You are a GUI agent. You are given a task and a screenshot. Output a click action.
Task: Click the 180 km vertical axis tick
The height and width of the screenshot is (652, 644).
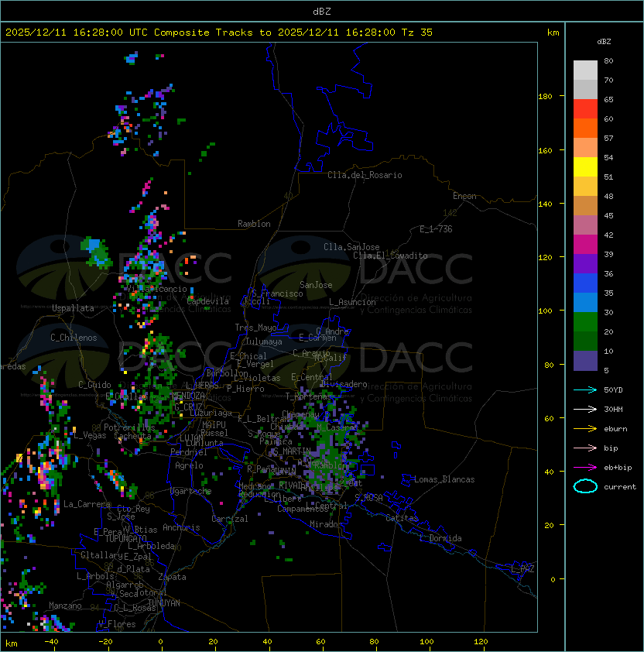pos(545,96)
